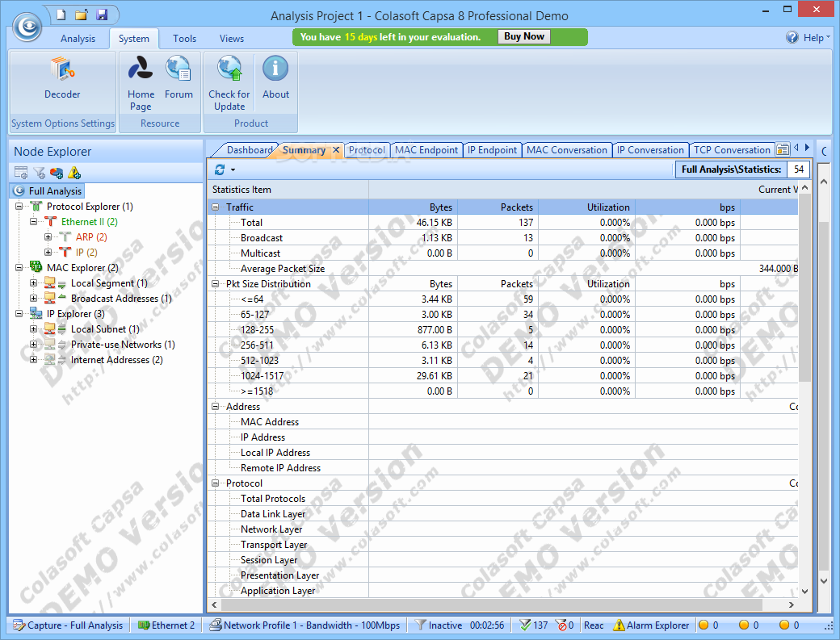The width and height of the screenshot is (840, 640).
Task: Open the Help dropdown arrow
Action: (828, 37)
